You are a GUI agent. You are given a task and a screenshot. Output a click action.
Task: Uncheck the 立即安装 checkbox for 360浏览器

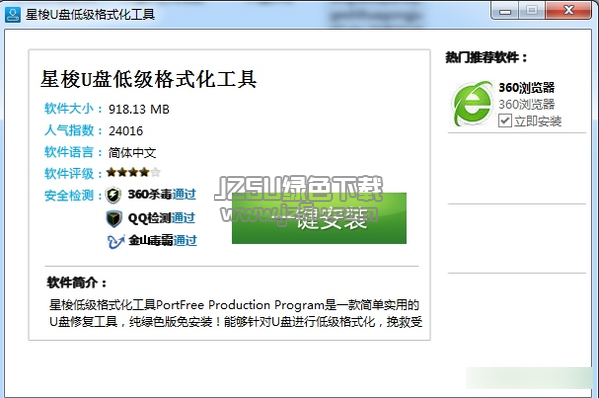[505, 121]
